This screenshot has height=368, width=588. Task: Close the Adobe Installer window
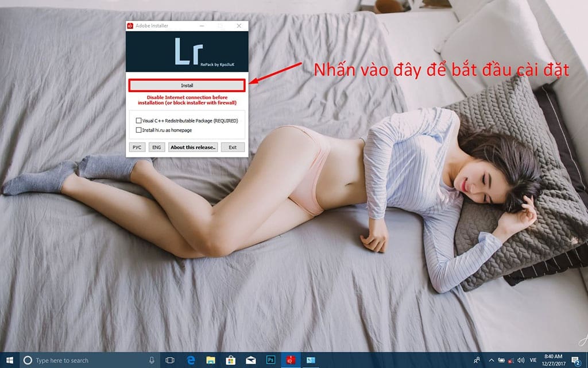(239, 26)
